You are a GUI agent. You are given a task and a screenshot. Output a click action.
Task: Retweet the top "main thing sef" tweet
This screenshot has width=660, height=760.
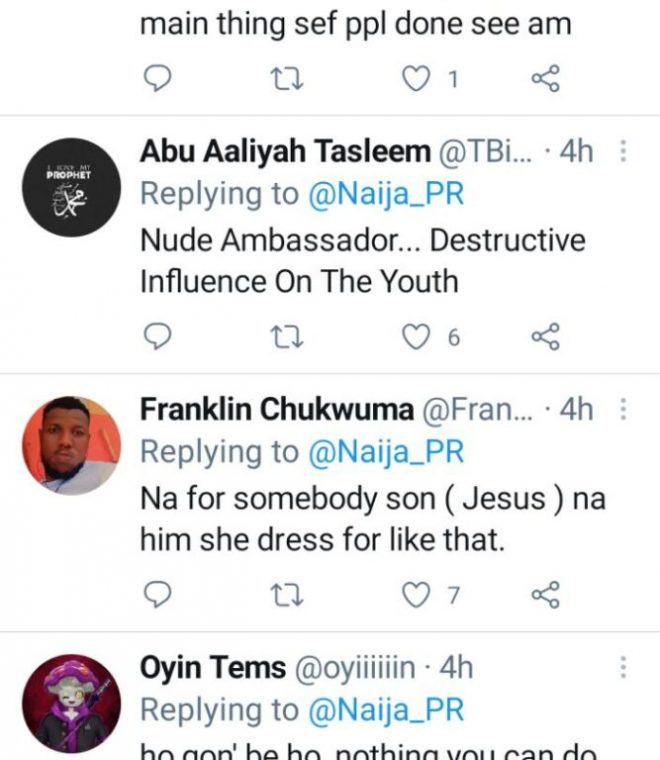tap(284, 80)
